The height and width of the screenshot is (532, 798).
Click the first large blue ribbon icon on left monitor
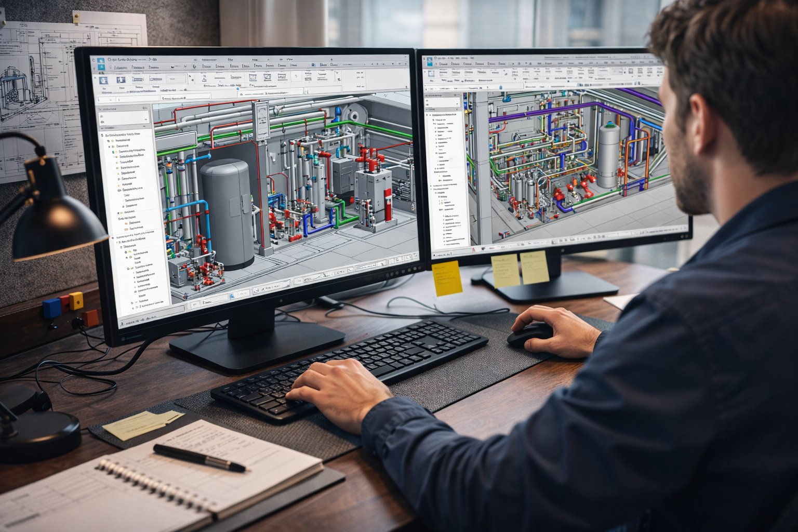pyautogui.click(x=103, y=81)
